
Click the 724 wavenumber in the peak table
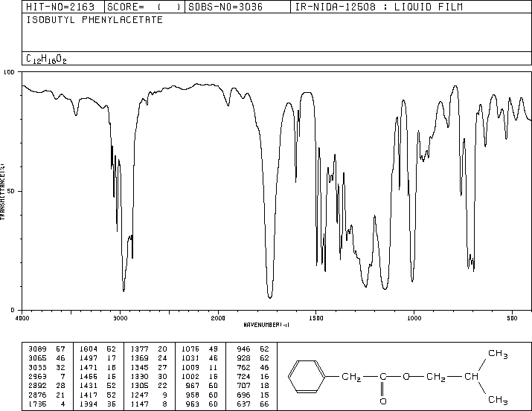point(243,376)
